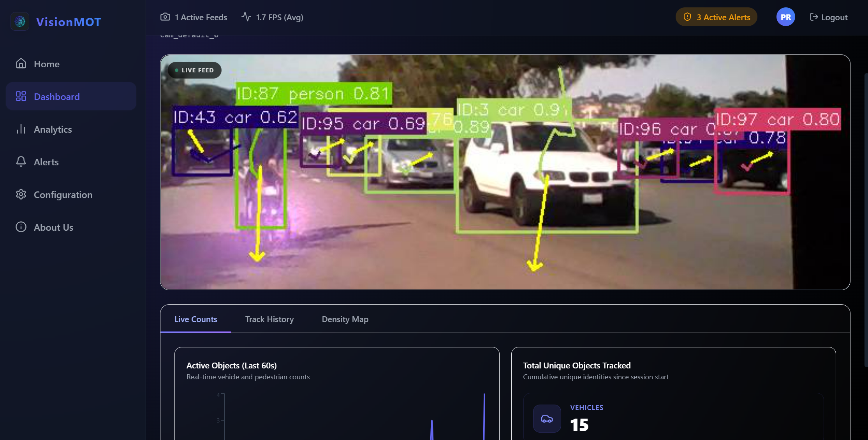
Task: Open the Home page
Action: 71,64
